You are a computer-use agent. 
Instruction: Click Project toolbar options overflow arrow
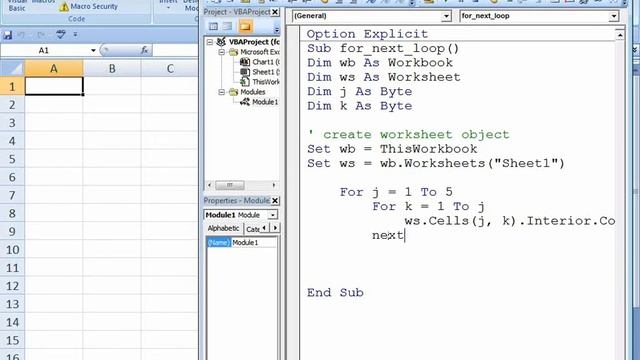[277, 29]
